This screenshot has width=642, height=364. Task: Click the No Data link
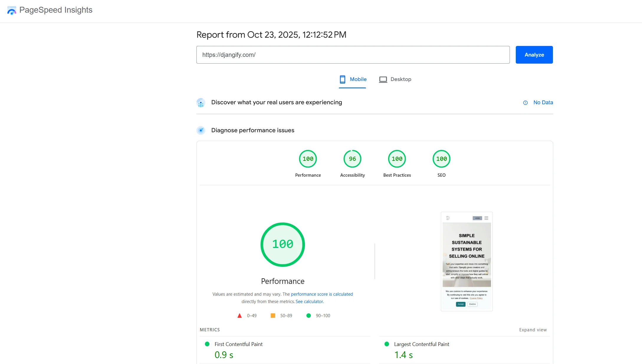click(x=543, y=102)
